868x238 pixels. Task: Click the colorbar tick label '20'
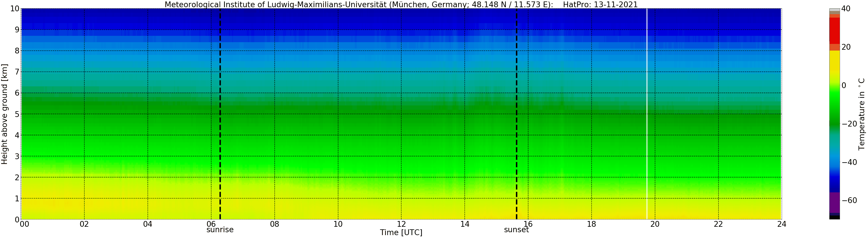pos(846,47)
